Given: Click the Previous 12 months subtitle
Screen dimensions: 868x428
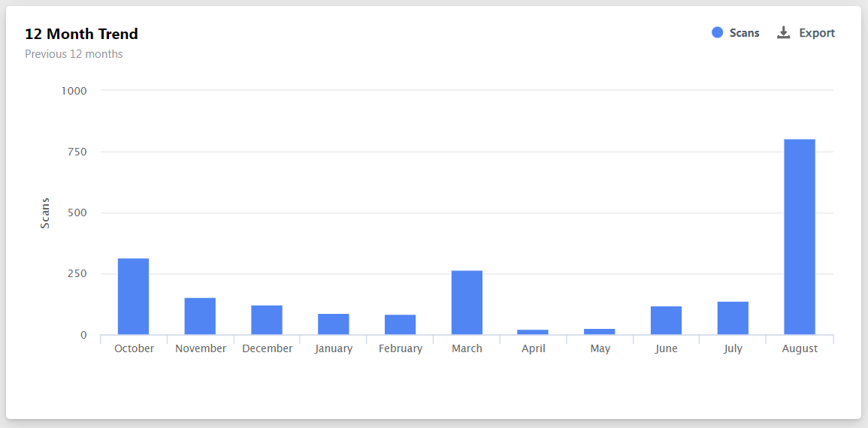Looking at the screenshot, I should (x=74, y=54).
